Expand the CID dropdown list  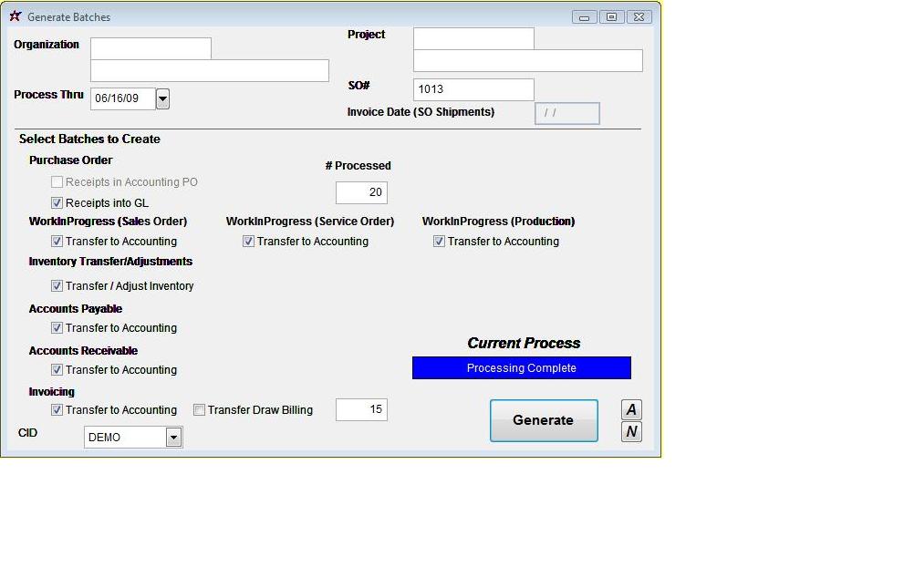click(x=173, y=438)
